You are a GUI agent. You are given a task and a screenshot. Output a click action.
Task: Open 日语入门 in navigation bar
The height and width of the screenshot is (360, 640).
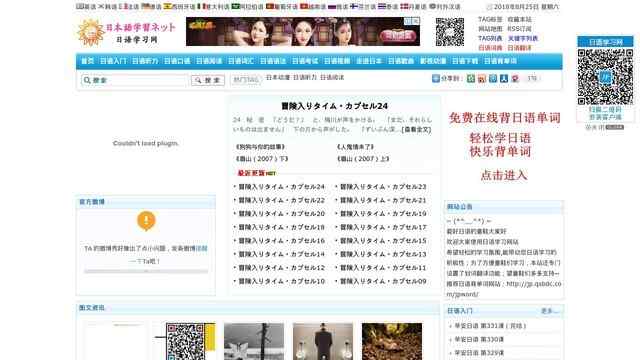pyautogui.click(x=113, y=61)
